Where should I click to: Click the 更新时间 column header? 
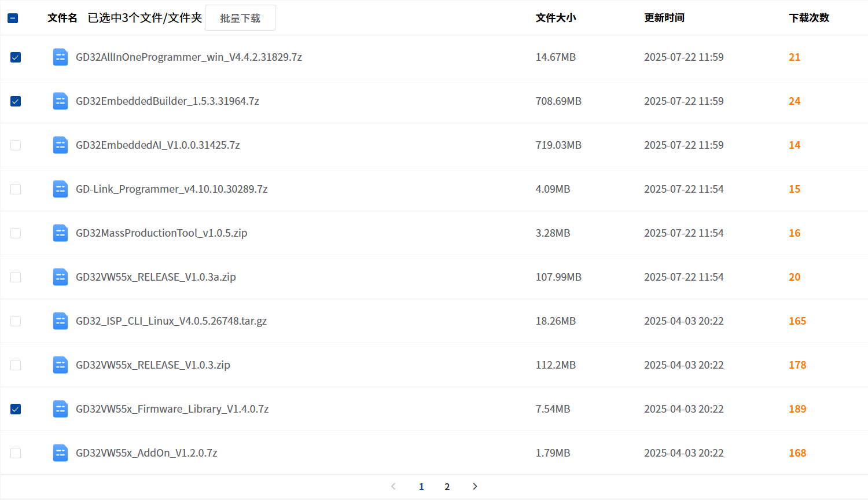point(664,18)
